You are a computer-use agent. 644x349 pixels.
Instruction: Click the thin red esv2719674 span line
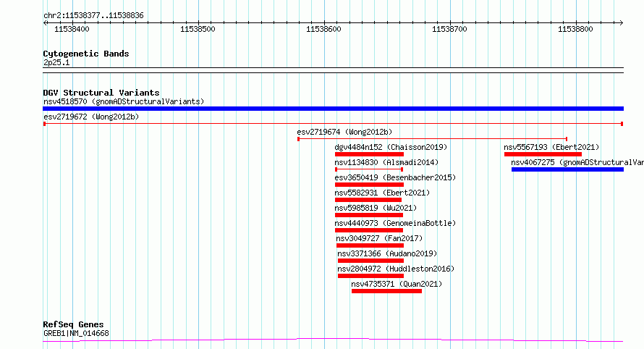click(x=433, y=139)
